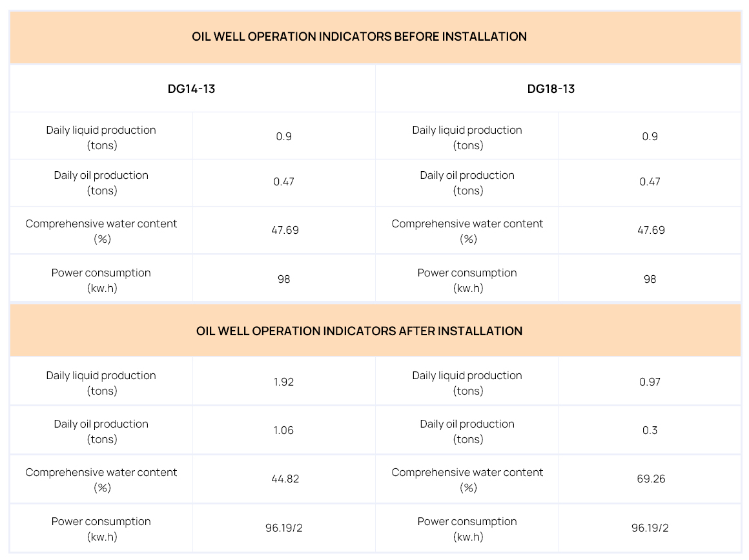Click the 1.06 daily oil production value
This screenshot has height=560, width=749.
coord(283,430)
